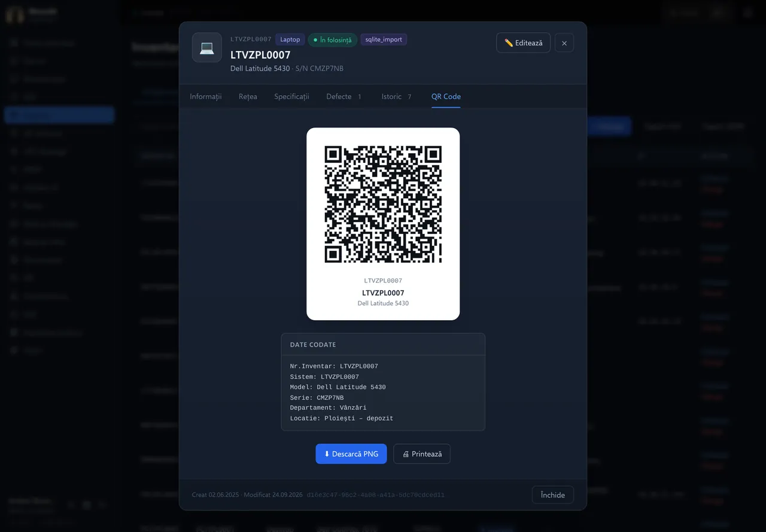Download the QR via Descarcă PNG
This screenshot has height=532, width=766.
point(351,454)
